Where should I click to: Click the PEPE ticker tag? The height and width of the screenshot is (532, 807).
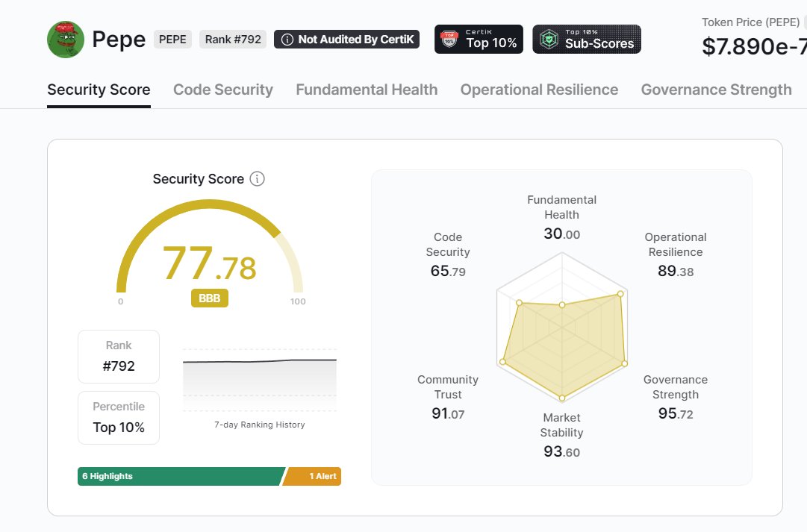172,40
